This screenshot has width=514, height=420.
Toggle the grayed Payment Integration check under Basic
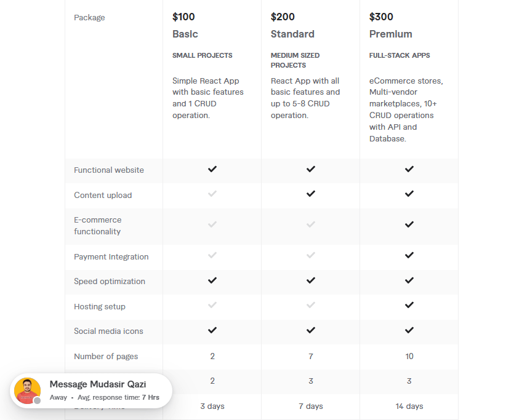212,256
